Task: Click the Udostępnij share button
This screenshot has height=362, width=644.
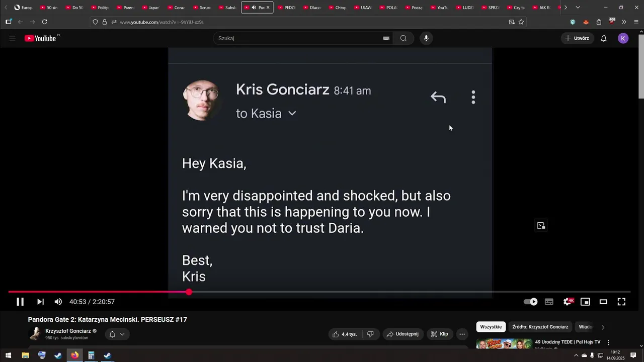Action: 403,334
